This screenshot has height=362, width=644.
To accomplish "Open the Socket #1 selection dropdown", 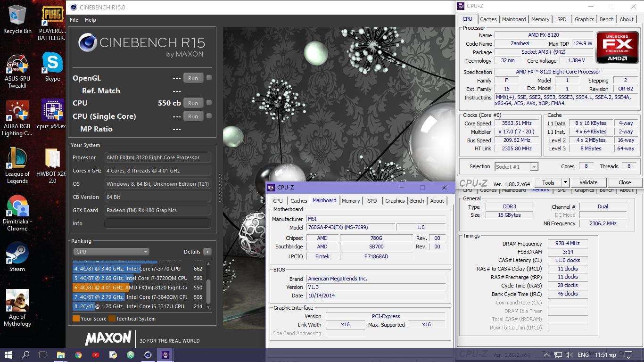I will click(516, 166).
